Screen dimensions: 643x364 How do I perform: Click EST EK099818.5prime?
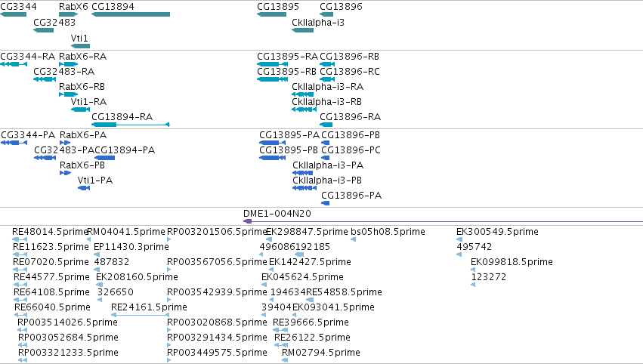(512, 262)
